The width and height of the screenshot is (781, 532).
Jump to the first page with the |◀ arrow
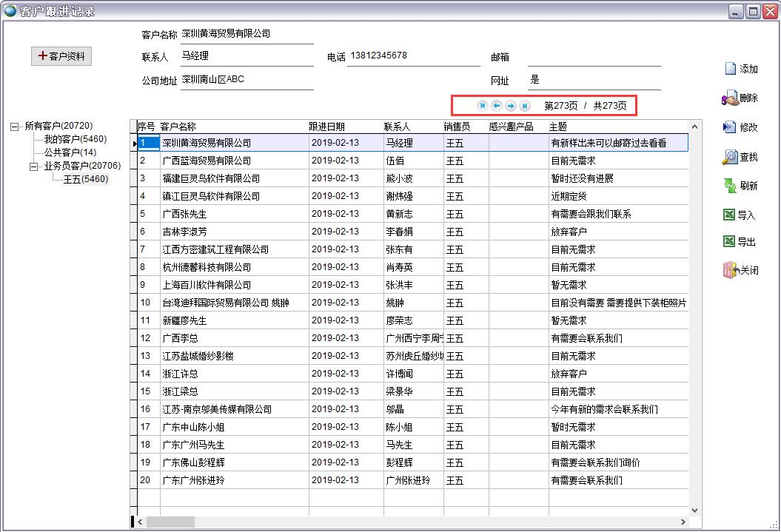coord(483,106)
